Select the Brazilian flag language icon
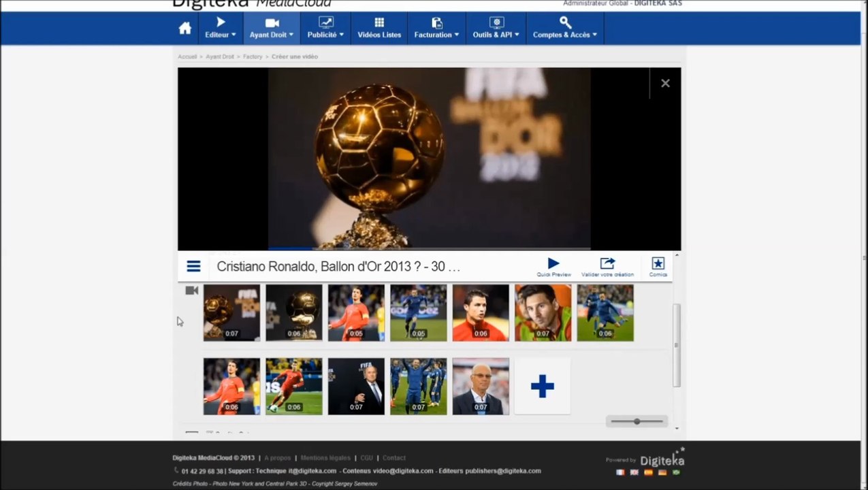This screenshot has height=490, width=868. click(676, 472)
